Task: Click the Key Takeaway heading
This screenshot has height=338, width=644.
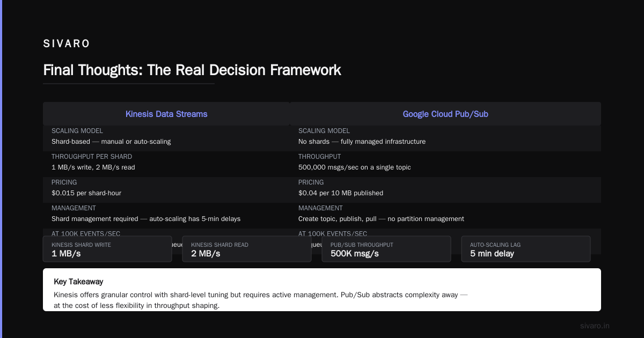Action: tap(78, 282)
